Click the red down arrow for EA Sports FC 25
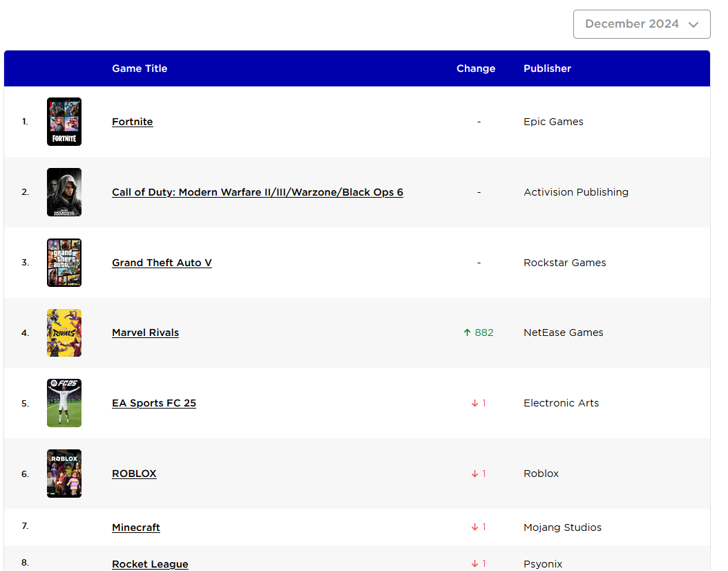 click(x=475, y=403)
